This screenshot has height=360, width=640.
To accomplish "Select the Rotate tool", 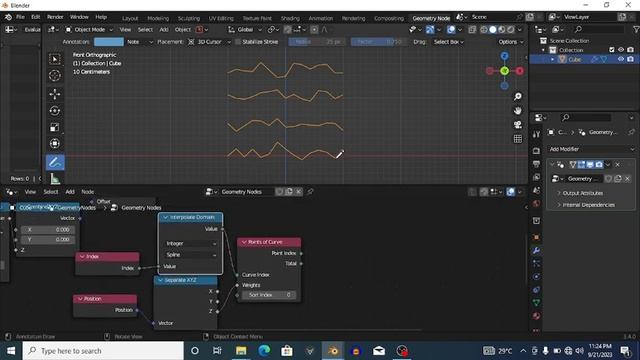I will [55, 111].
